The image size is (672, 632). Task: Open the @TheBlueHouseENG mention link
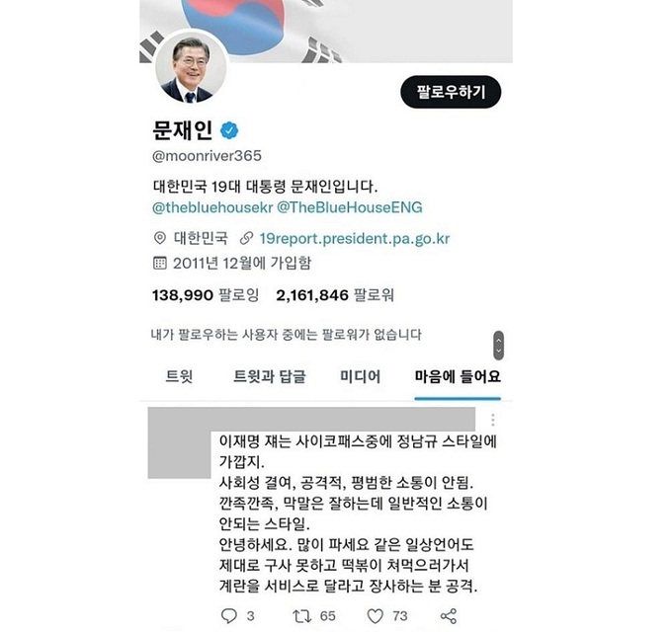[350, 207]
